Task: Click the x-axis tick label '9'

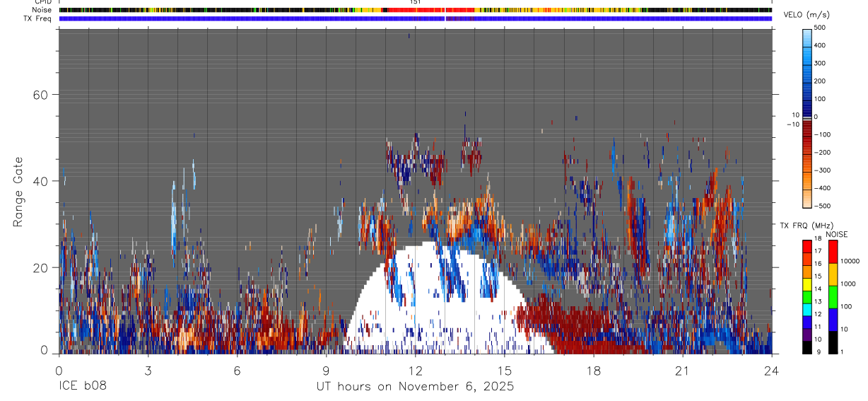Action: click(x=326, y=371)
